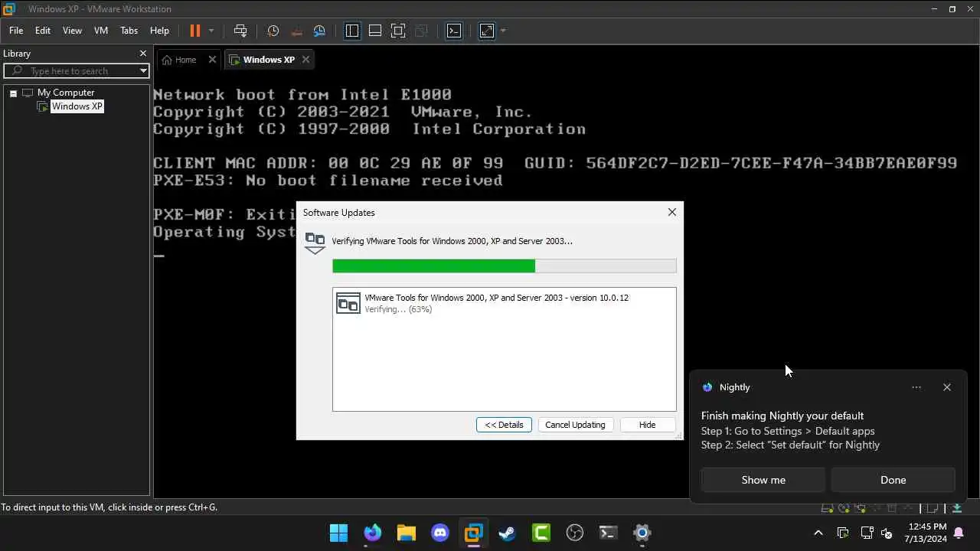Screen dimensions: 980x551
Task: Open the console view toolbar icon
Action: [x=454, y=31]
